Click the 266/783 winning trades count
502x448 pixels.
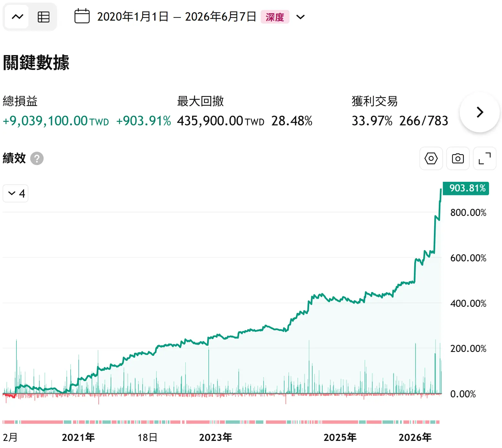(424, 121)
